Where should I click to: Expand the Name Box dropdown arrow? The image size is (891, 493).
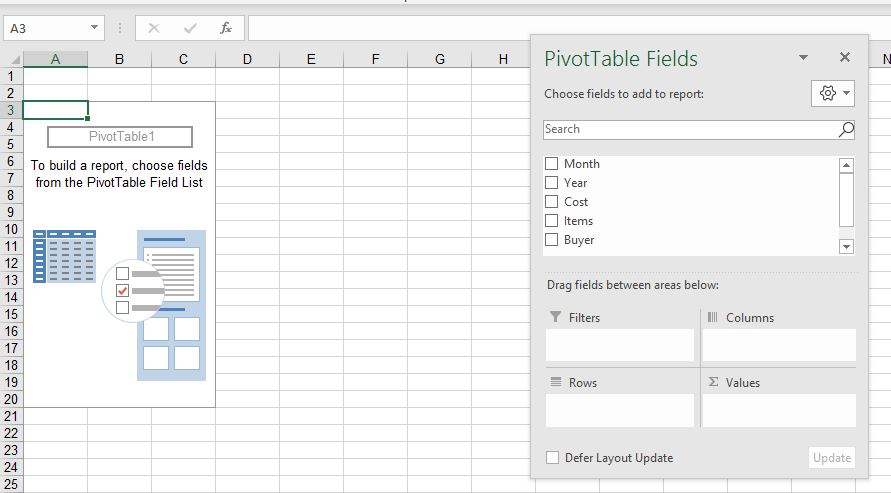tap(94, 27)
